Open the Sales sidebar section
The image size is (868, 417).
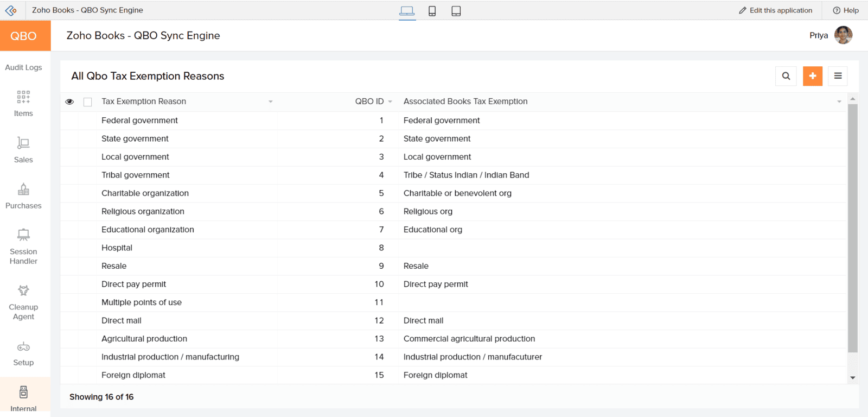pyautogui.click(x=23, y=150)
